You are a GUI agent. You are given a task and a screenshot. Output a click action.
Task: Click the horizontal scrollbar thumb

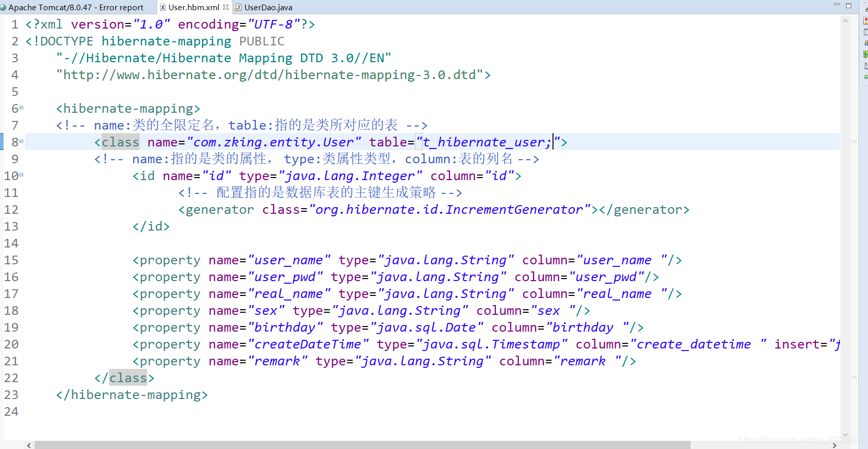pos(362,445)
